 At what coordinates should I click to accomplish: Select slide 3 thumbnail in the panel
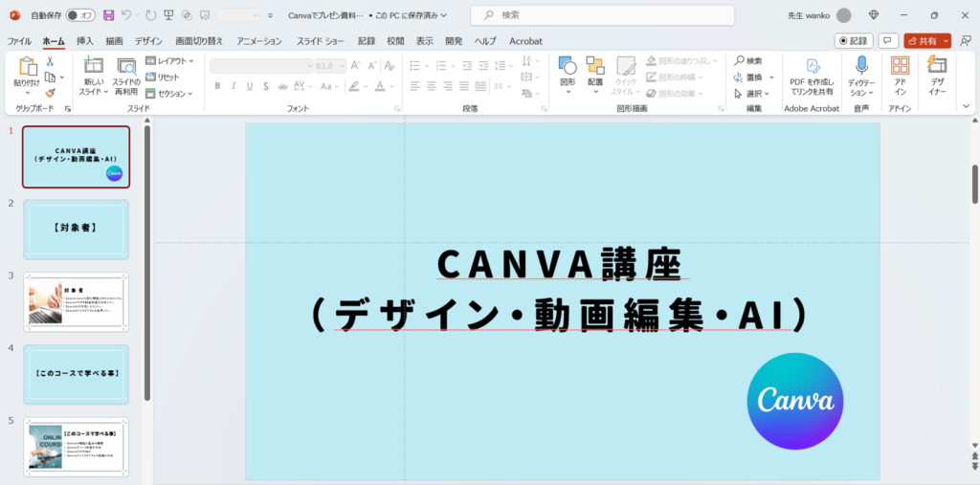pos(76,299)
